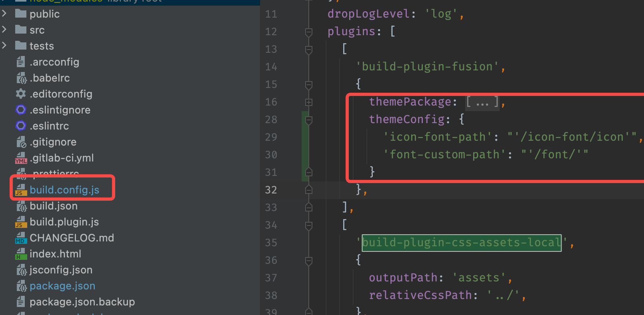This screenshot has width=644, height=315.
Task: Click the relativeCssPath property
Action: (x=420, y=295)
